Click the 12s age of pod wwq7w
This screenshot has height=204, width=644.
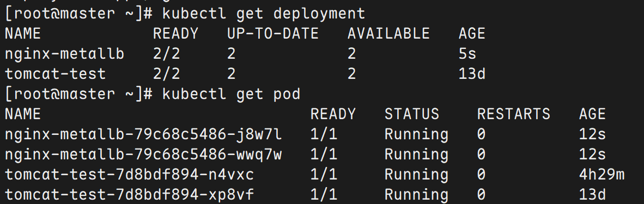[x=592, y=154]
